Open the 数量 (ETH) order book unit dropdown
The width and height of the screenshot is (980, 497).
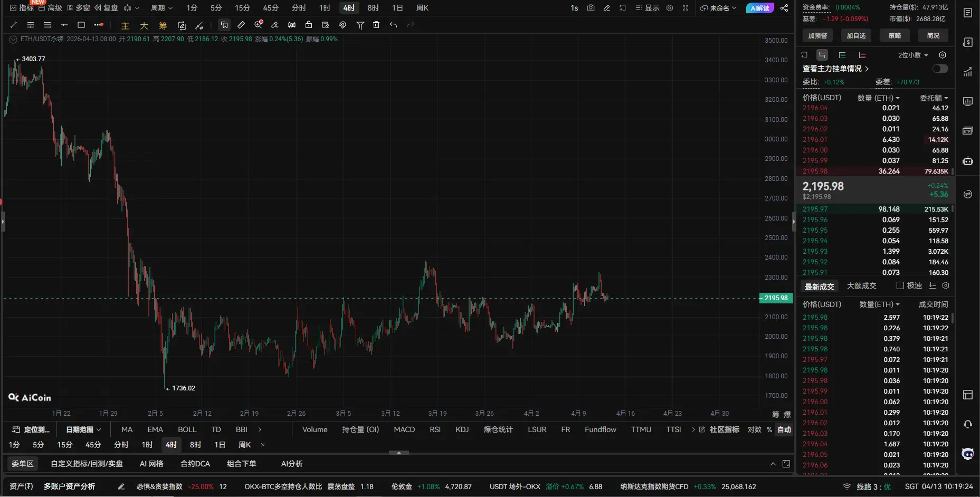(878, 98)
